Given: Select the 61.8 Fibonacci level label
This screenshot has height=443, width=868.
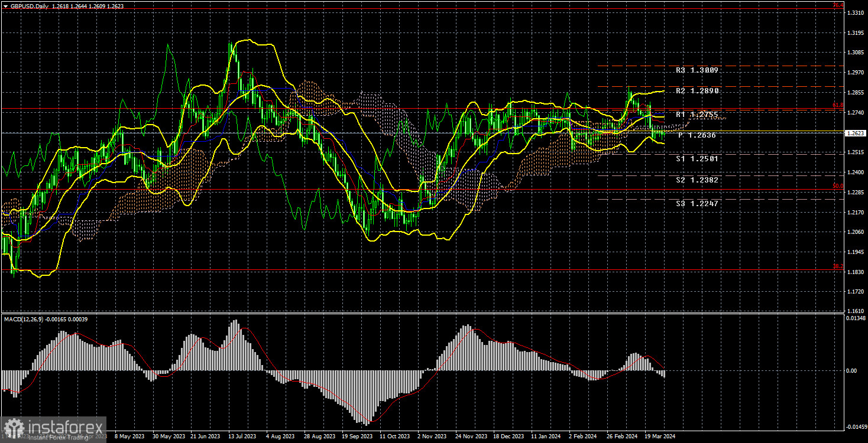Looking at the screenshot, I should click(838, 105).
